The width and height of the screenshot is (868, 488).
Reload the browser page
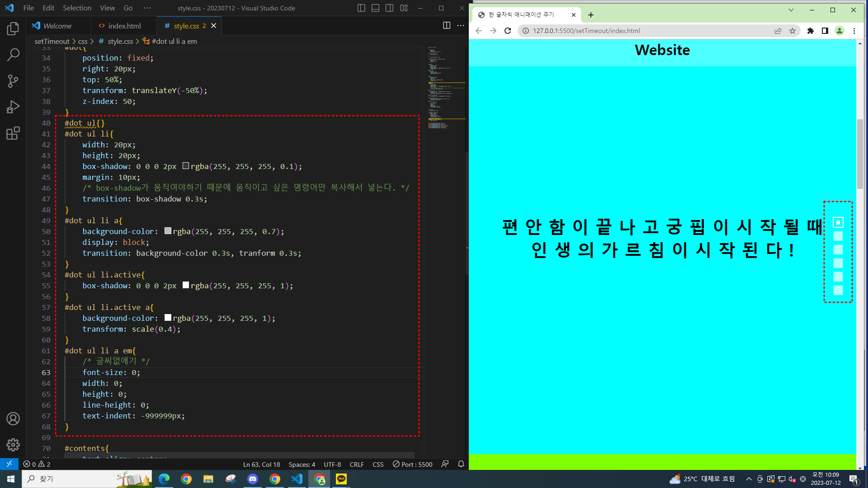tap(508, 31)
